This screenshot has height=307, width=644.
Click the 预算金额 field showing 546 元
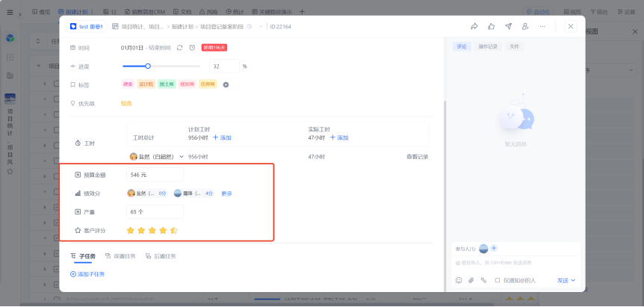coord(155,175)
